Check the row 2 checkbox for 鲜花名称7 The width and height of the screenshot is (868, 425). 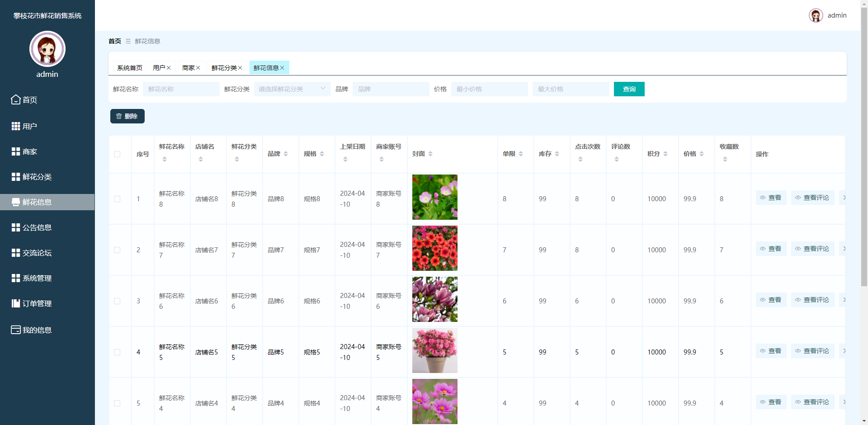point(117,250)
